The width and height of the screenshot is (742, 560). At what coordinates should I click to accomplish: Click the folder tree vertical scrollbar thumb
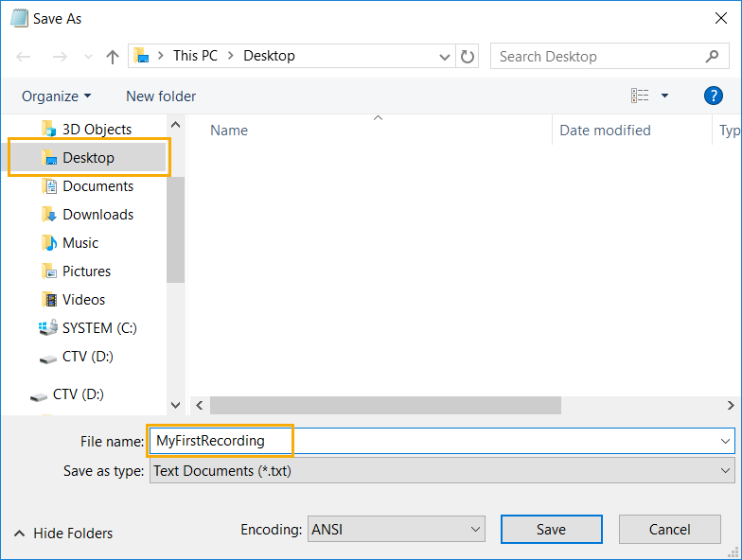point(176,229)
